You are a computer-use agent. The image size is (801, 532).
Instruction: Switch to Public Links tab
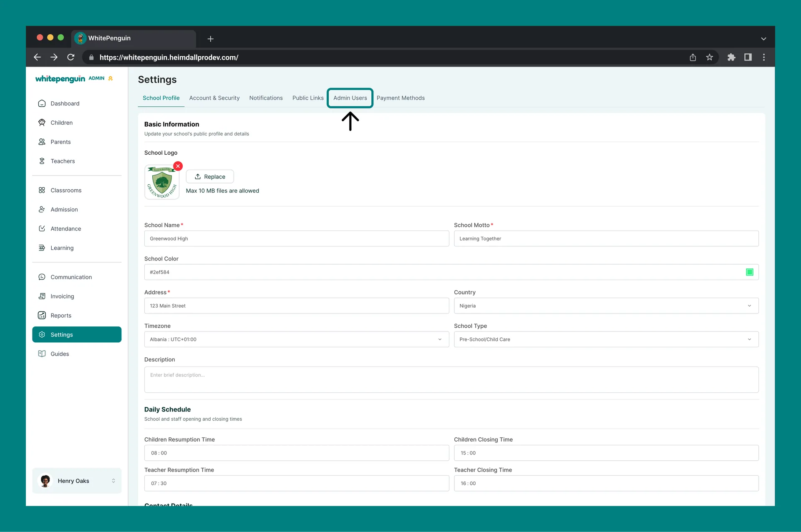308,98
